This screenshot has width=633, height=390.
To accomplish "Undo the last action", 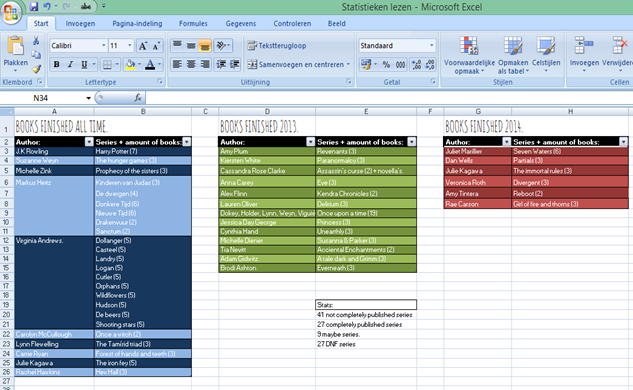I will click(47, 6).
